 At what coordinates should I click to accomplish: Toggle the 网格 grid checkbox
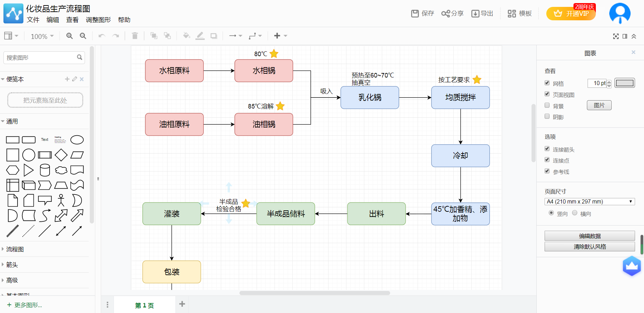547,83
